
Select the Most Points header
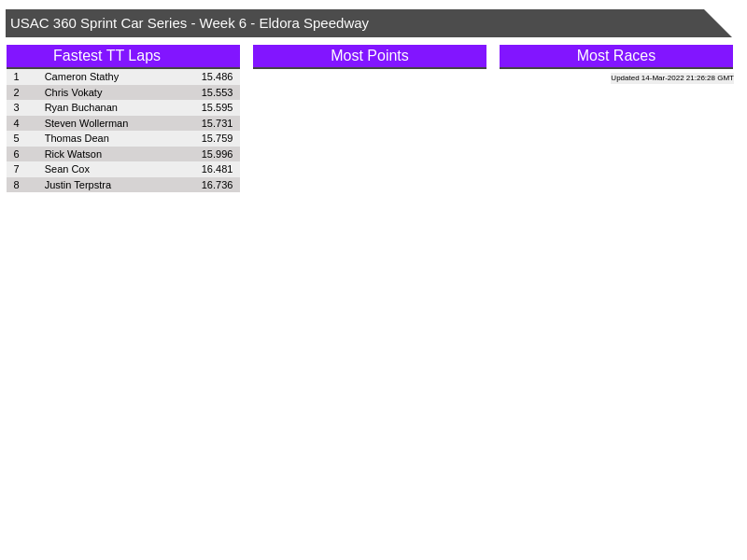coord(369,56)
